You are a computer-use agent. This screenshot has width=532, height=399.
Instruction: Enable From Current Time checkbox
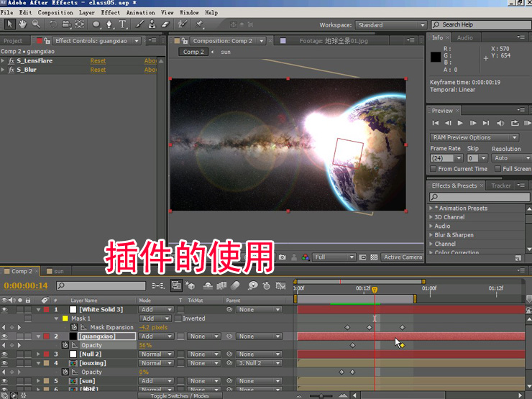(433, 169)
